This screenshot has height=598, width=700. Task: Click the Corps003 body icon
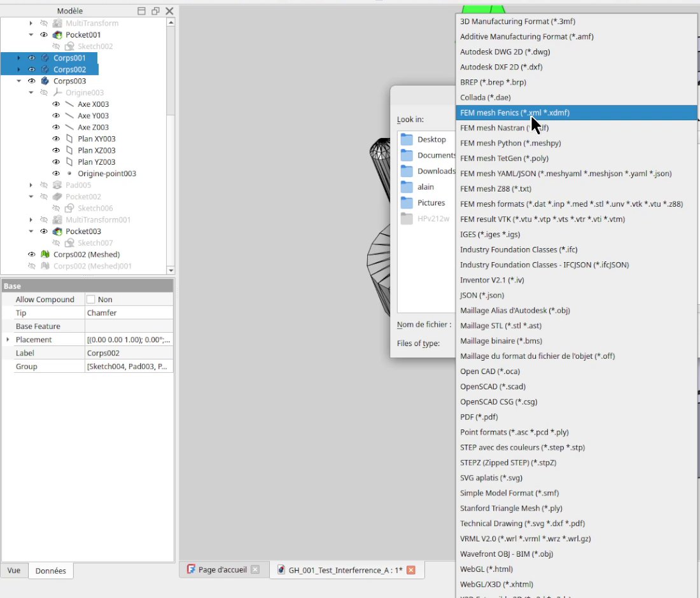45,81
